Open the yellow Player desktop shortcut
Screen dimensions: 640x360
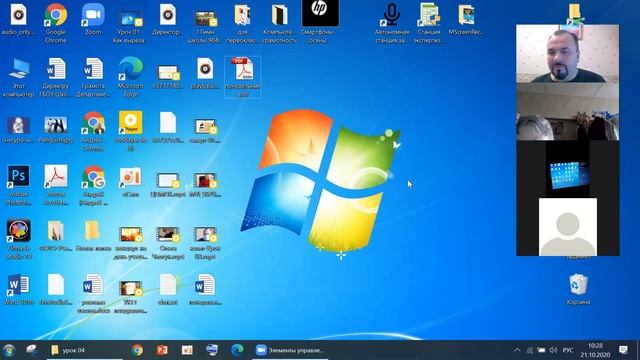131,131
